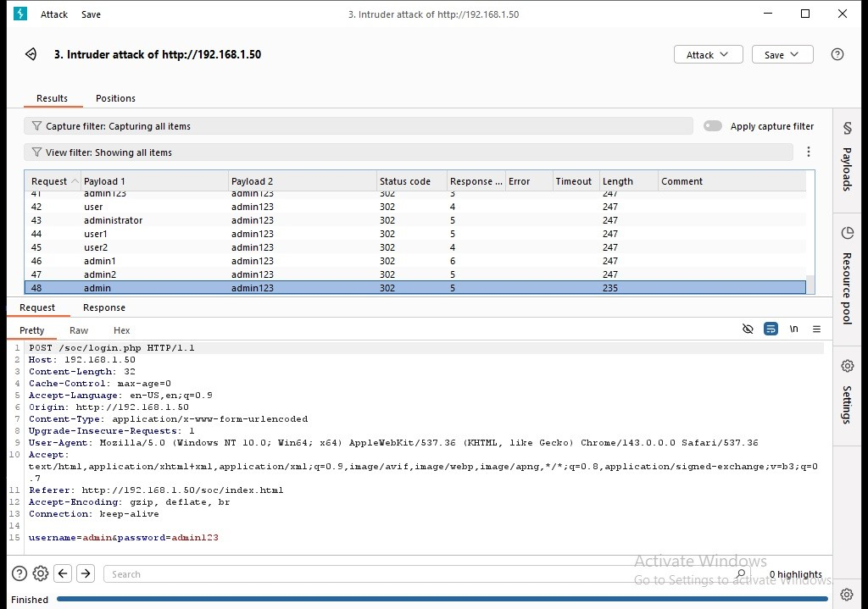
Task: Sort by Length column header
Action: tap(628, 181)
